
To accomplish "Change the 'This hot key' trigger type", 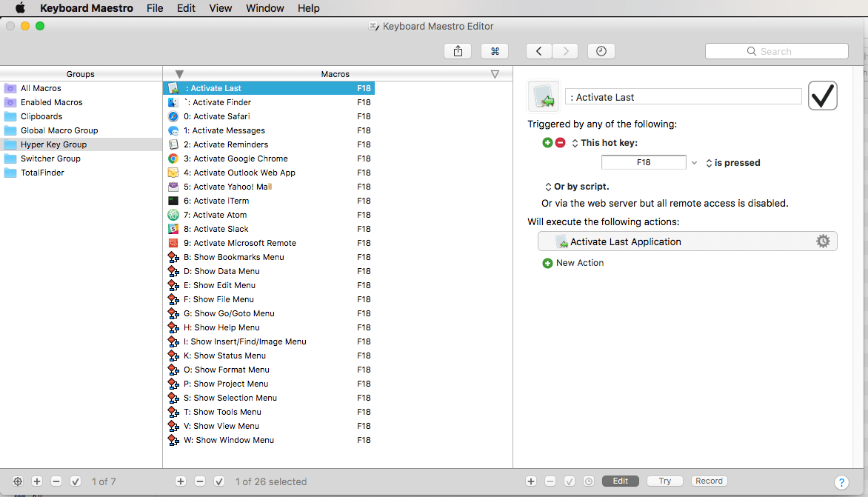I will [604, 143].
